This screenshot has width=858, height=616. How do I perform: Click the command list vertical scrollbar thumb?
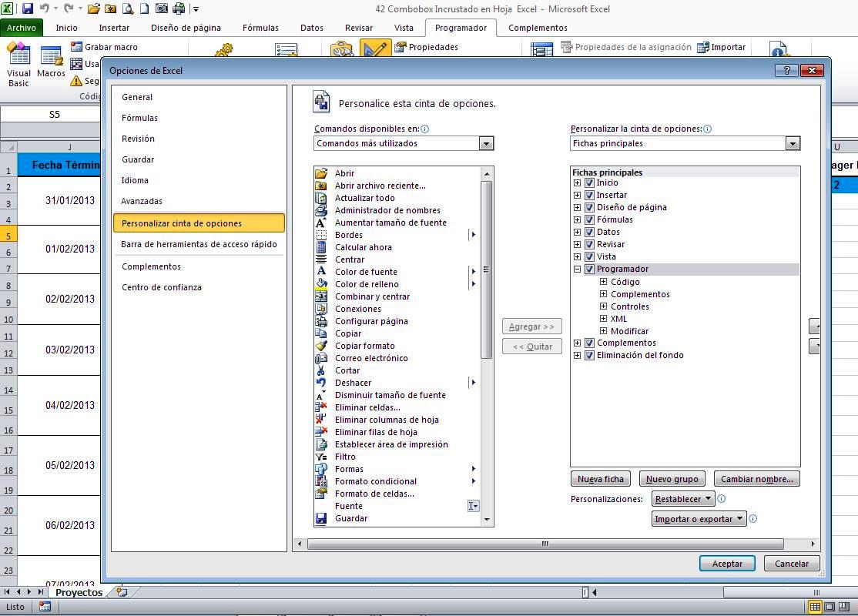coord(487,269)
